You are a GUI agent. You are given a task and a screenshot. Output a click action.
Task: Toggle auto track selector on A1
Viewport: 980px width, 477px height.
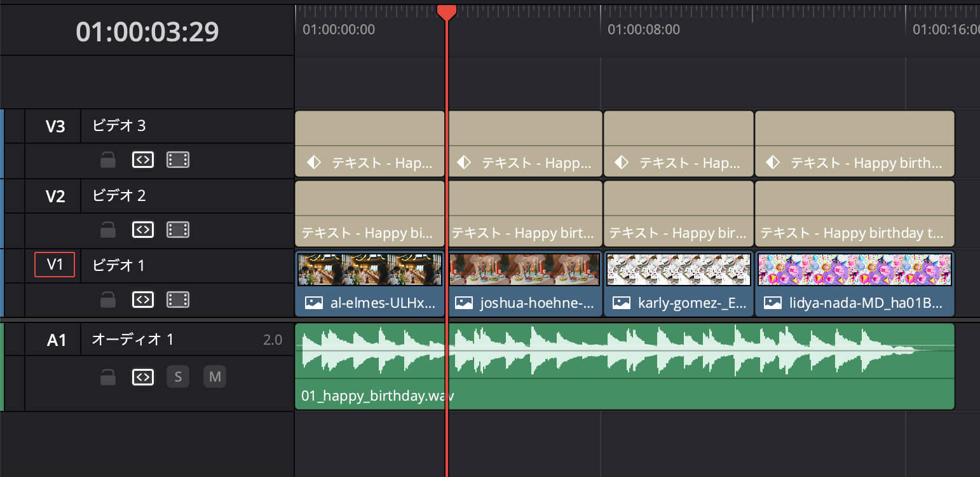143,378
